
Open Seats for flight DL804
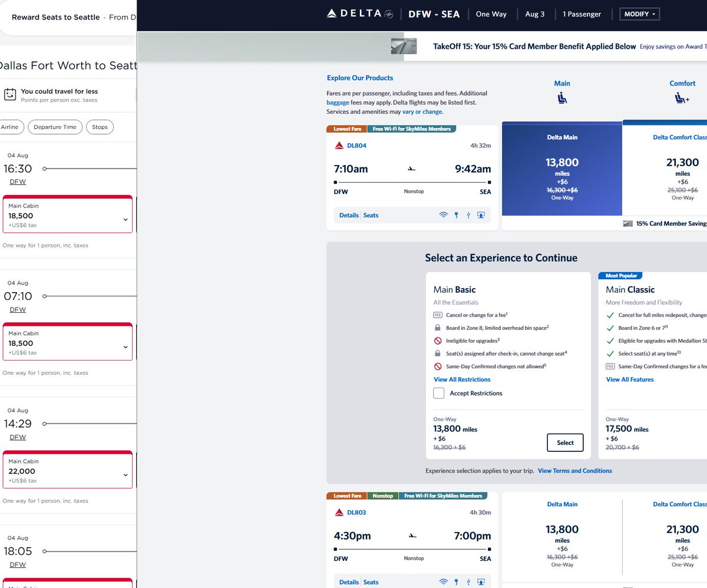click(371, 216)
